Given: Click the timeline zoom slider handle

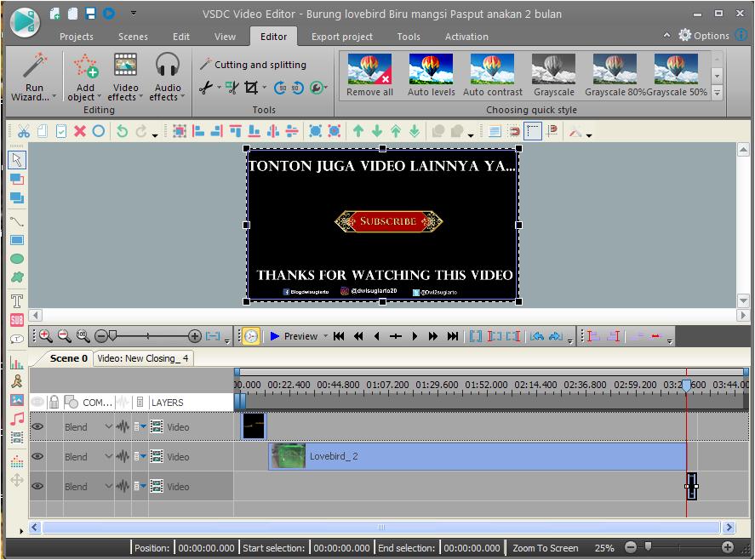Looking at the screenshot, I should (x=112, y=335).
